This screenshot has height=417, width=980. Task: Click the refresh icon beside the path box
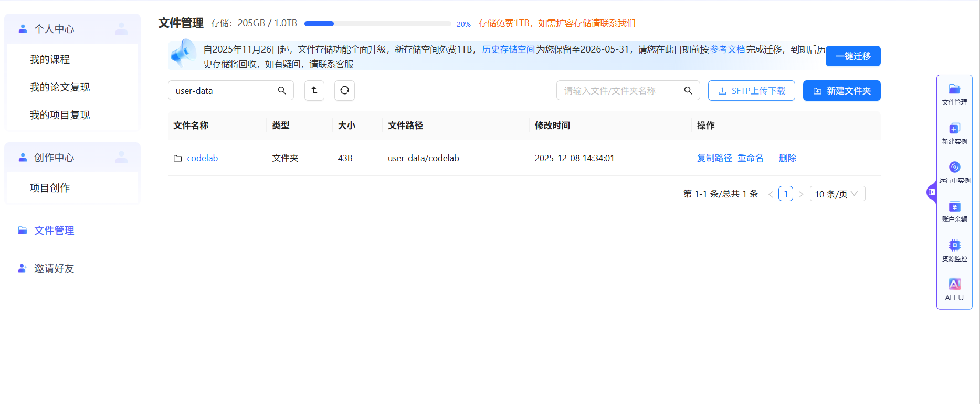[344, 90]
